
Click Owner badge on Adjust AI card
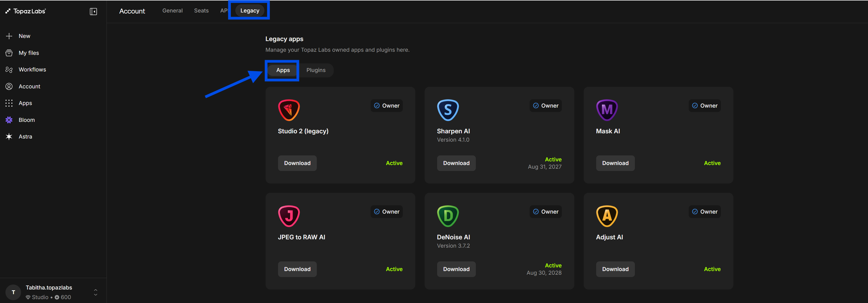click(705, 212)
